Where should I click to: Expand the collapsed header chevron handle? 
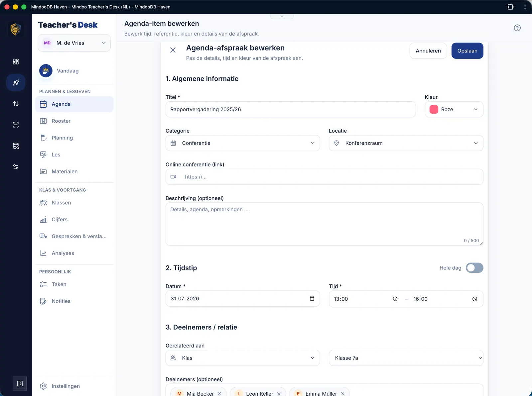click(282, 16)
